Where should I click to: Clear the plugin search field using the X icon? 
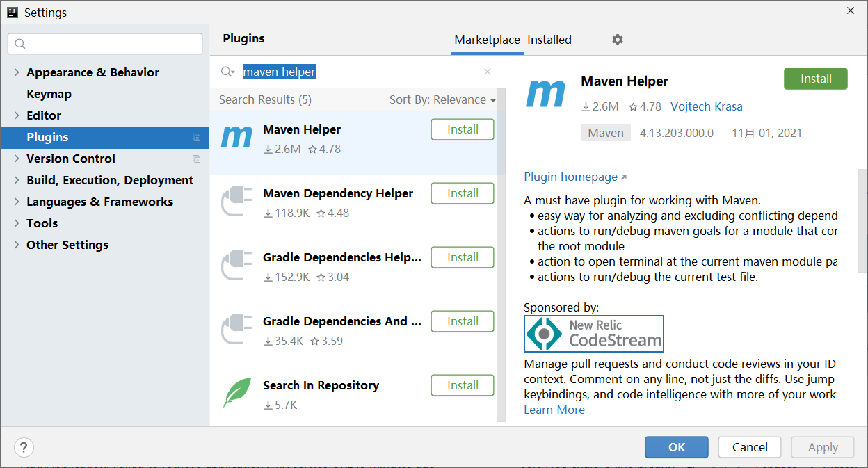(488, 72)
